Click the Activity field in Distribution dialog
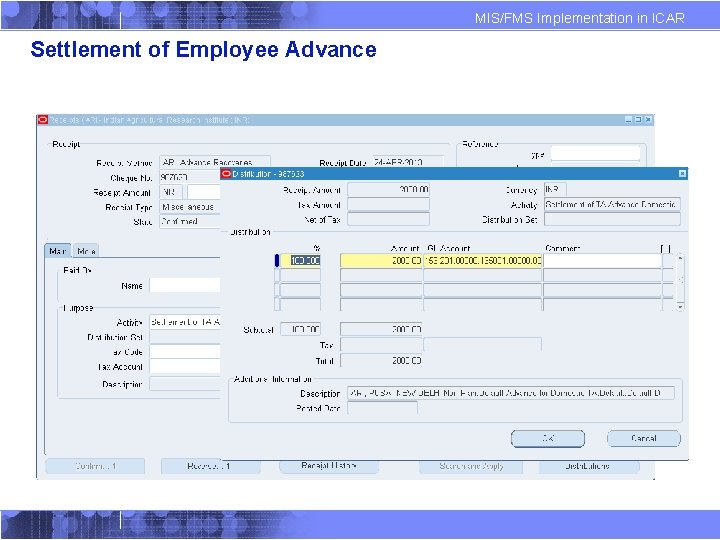 pyautogui.click(x=612, y=205)
